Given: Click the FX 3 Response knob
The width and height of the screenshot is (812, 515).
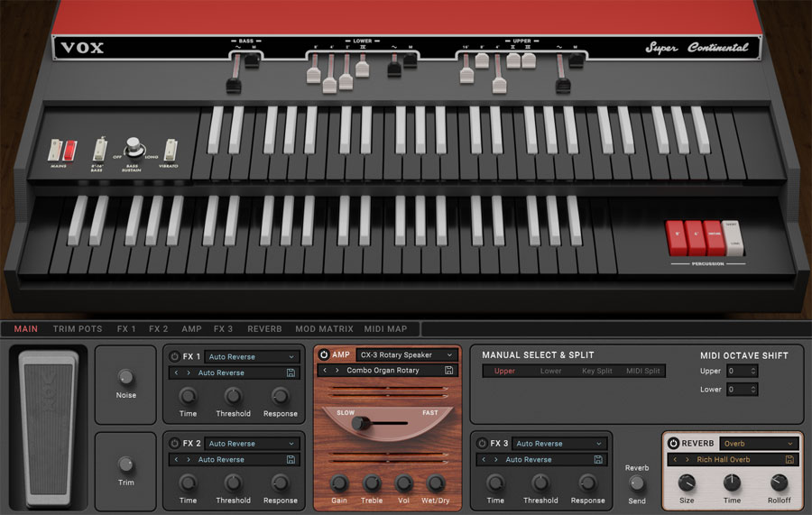Looking at the screenshot, I should click(587, 483).
